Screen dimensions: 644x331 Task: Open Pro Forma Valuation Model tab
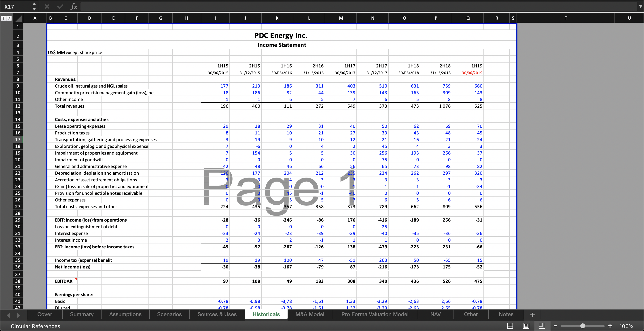(375, 314)
